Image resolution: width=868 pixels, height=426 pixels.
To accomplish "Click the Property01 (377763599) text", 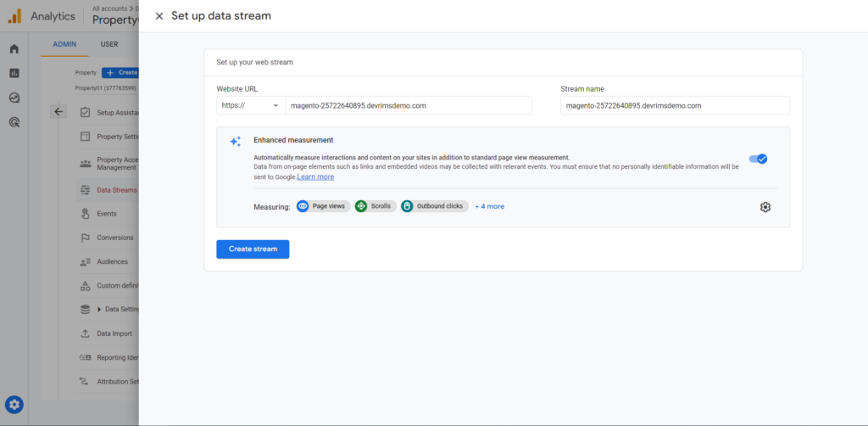I will point(106,88).
